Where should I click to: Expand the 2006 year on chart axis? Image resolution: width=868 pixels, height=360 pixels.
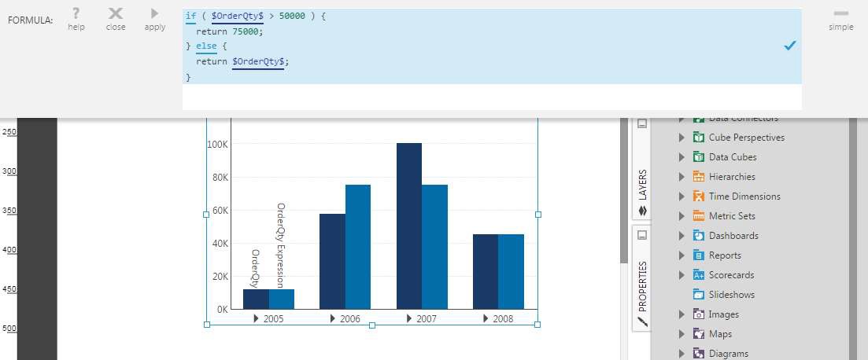[333, 318]
